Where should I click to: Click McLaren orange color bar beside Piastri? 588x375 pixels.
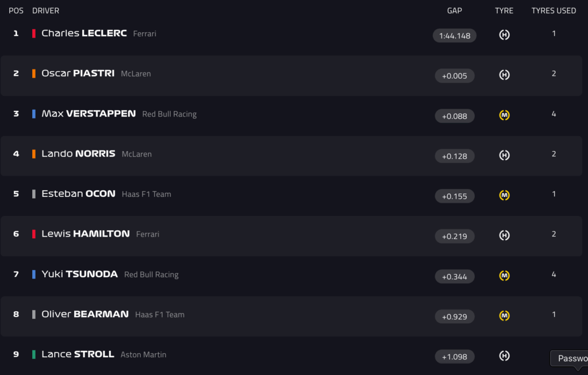coord(34,74)
